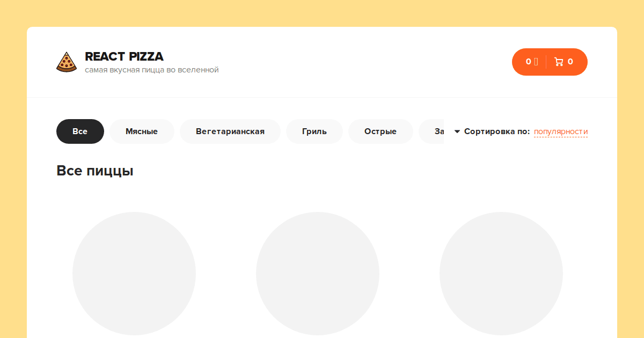Screen dimensions: 644x338
Task: Click the sort triangle arrow icon
Action: [457, 131]
